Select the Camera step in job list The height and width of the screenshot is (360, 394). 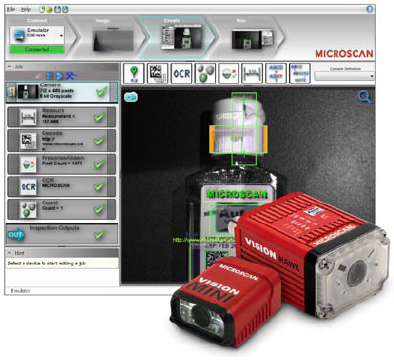[x=62, y=92]
